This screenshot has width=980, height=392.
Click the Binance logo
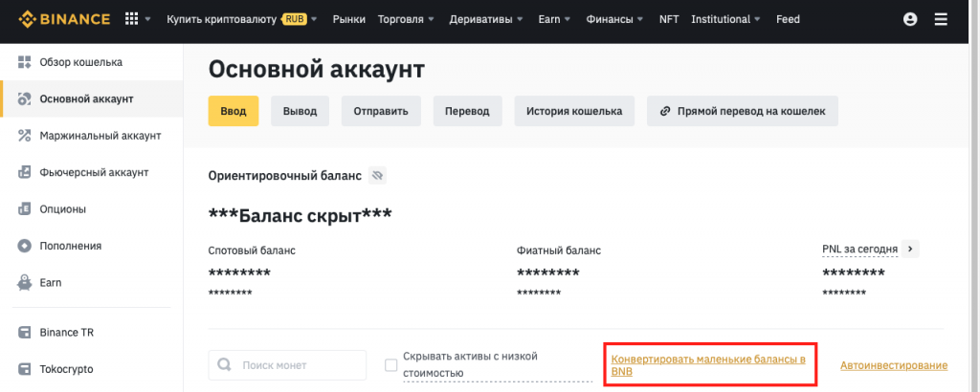[64, 19]
